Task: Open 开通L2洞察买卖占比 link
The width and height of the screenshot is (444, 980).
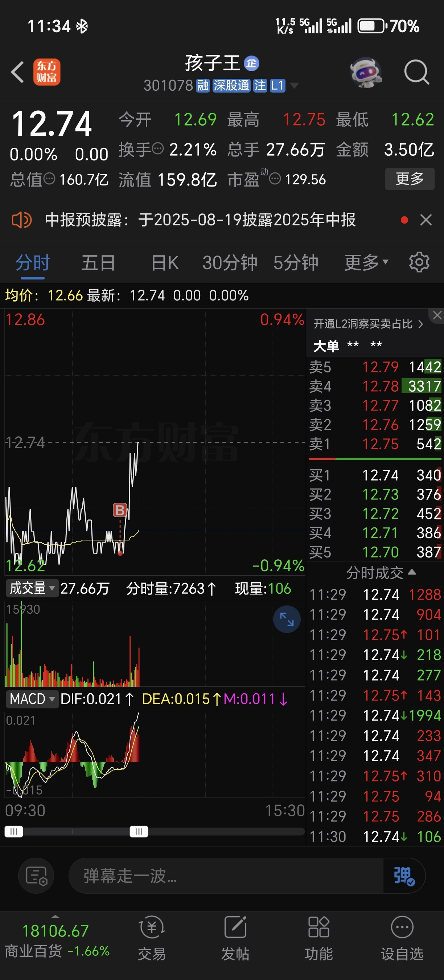Action: click(368, 324)
